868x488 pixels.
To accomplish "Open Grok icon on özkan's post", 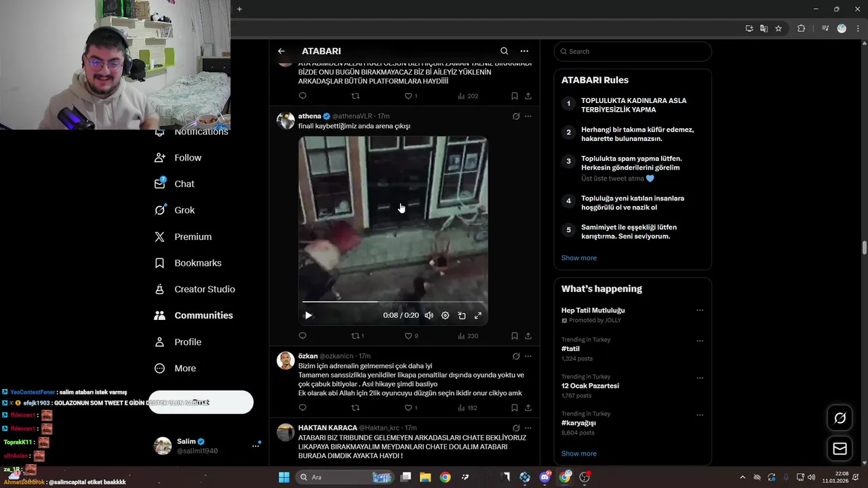I will (x=516, y=356).
